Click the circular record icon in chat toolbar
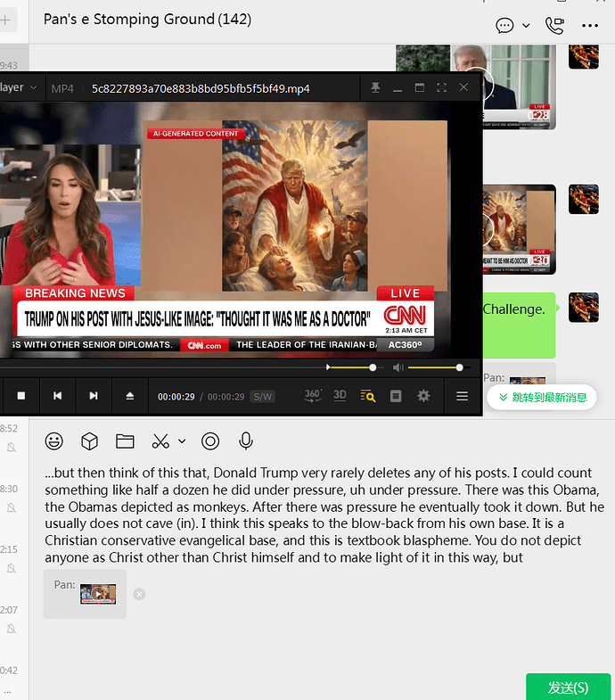Viewport: 615px width, 700px height. click(210, 441)
